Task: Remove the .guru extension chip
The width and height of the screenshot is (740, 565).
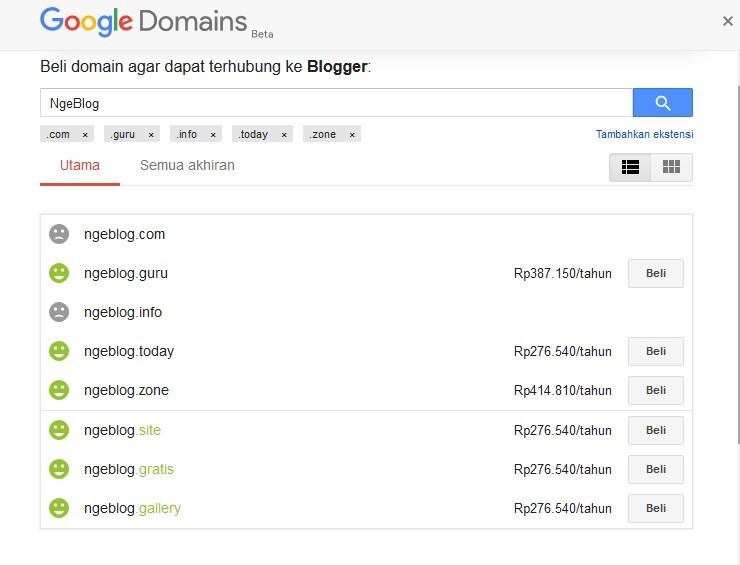Action: click(x=151, y=135)
